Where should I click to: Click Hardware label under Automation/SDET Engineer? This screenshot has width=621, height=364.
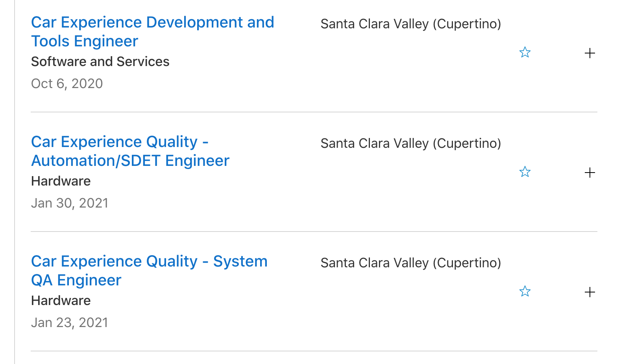pos(61,181)
